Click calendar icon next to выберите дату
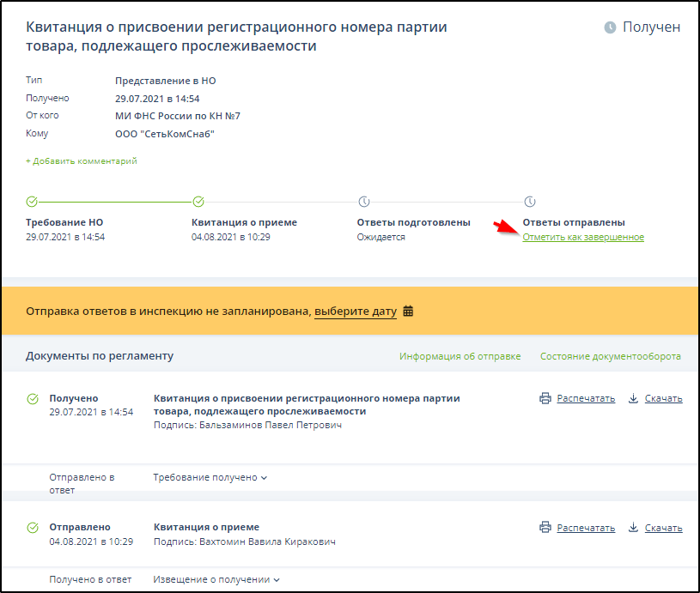The height and width of the screenshot is (593, 700). tap(408, 311)
